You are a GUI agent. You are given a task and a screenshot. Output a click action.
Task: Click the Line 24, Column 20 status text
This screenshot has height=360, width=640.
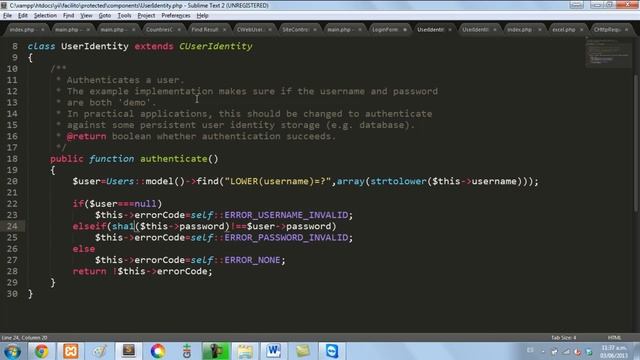coord(24,338)
